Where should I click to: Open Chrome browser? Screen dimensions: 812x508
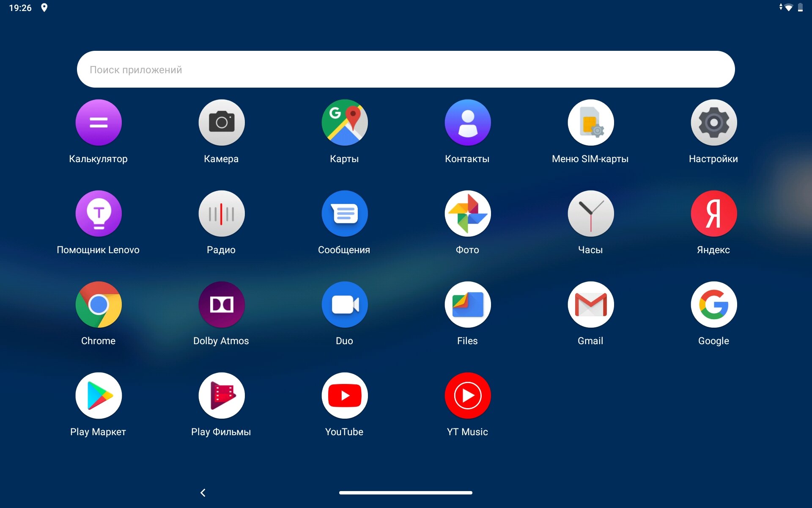(x=99, y=305)
